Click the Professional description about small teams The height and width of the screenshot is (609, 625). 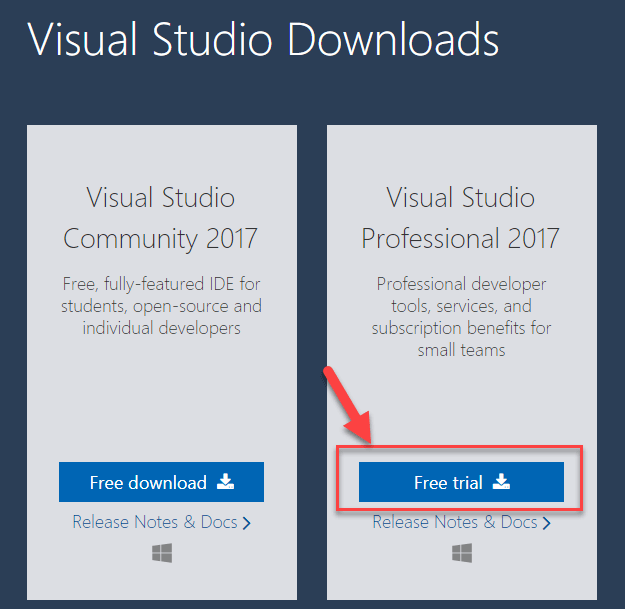pyautogui.click(x=461, y=318)
